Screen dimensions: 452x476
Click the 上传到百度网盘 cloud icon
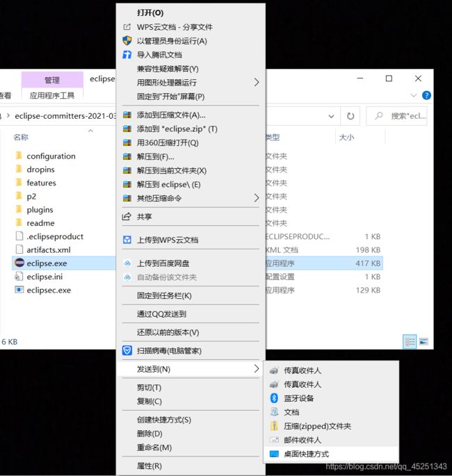pos(127,263)
